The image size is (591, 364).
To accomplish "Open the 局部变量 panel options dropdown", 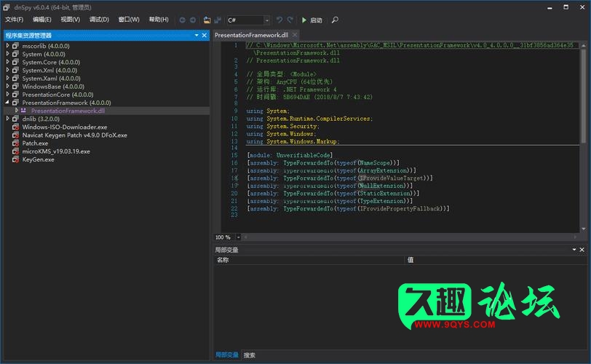I will tap(574, 250).
